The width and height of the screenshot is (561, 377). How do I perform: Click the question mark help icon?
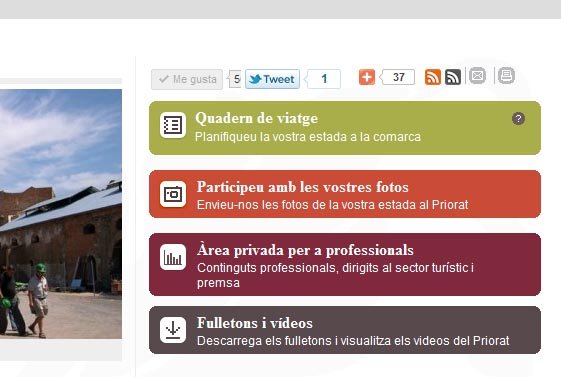coord(518,118)
